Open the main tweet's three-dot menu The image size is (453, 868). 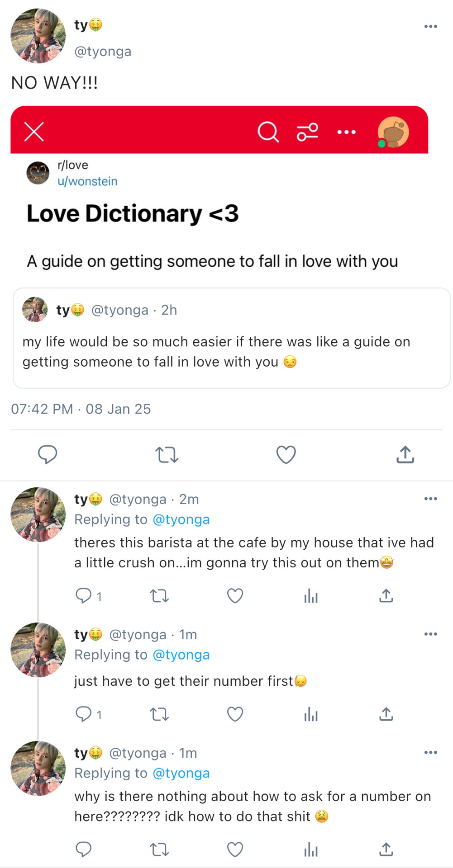(x=430, y=27)
